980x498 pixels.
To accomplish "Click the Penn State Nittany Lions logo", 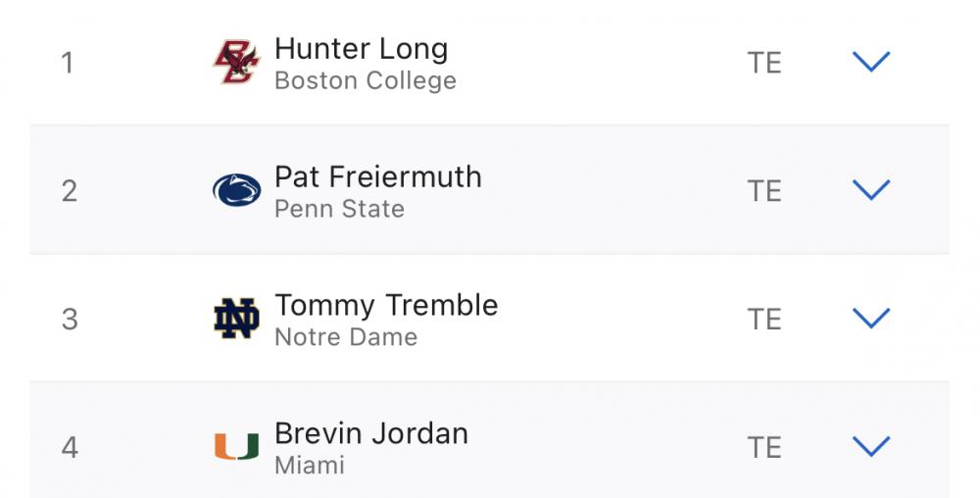I will [x=236, y=190].
